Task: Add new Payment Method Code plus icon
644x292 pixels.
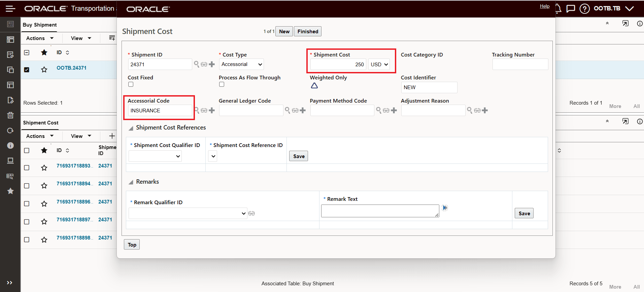Action: pyautogui.click(x=394, y=110)
